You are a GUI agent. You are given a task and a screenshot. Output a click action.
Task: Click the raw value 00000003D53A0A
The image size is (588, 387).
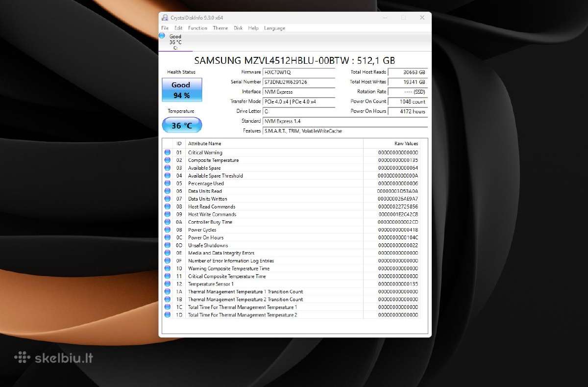tap(398, 191)
